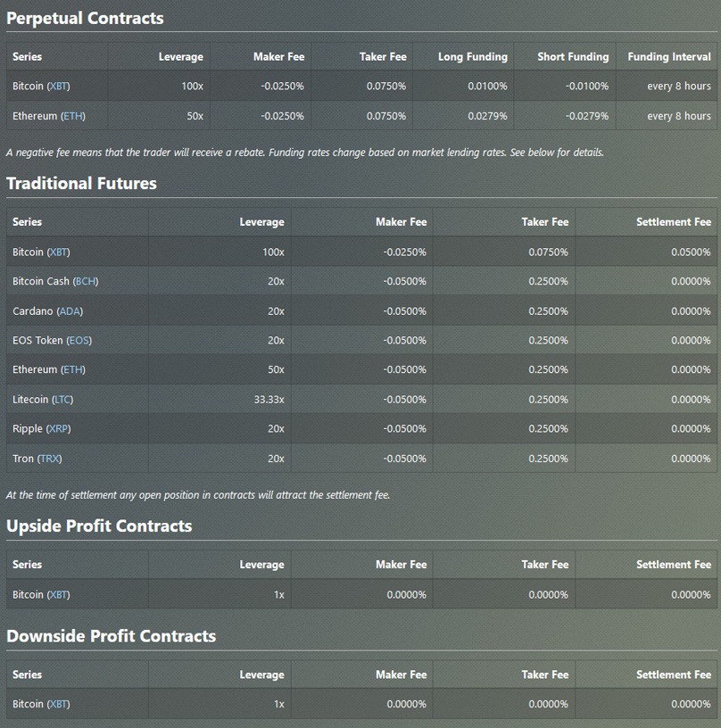This screenshot has height=728, width=721.
Task: Open the ADA Cardano series link
Action: [x=70, y=311]
